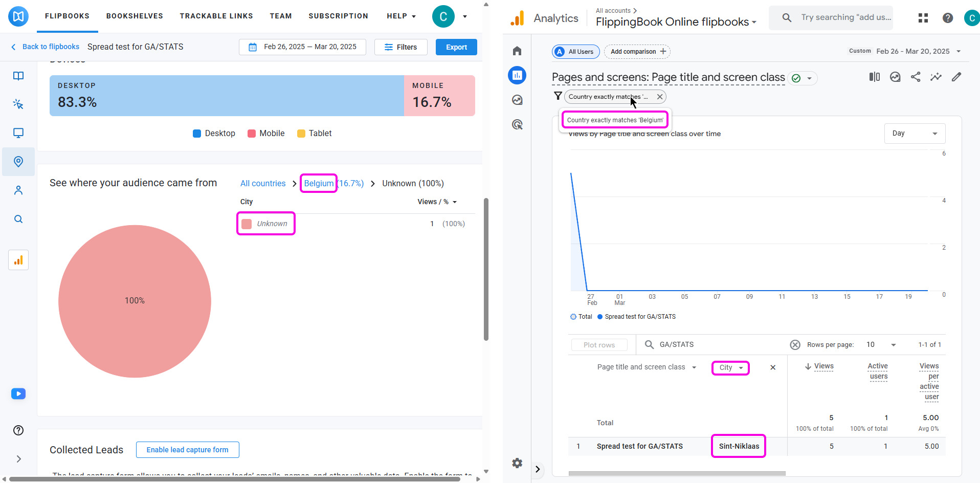This screenshot has width=980, height=483.
Task: Click the Analytics search field
Action: click(x=831, y=17)
